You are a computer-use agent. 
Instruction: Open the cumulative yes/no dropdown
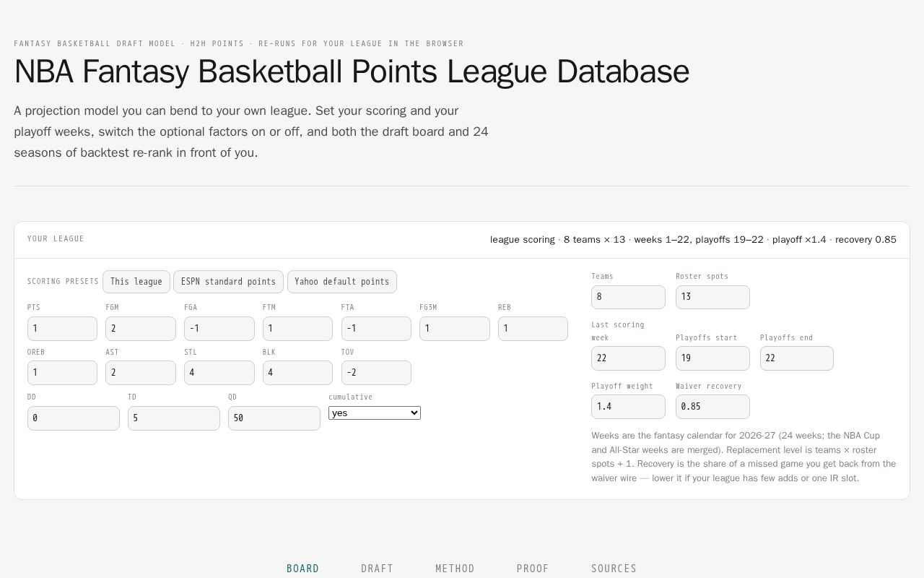point(375,413)
